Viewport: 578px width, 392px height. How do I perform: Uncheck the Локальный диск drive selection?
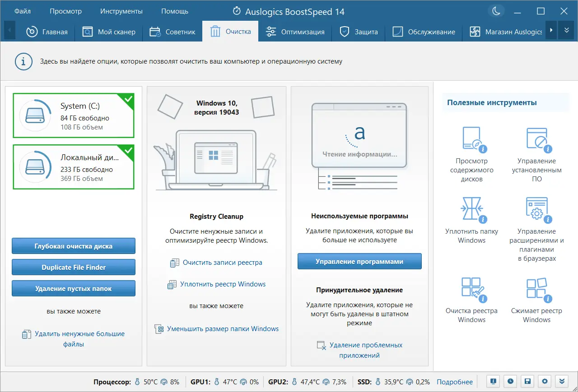click(128, 151)
